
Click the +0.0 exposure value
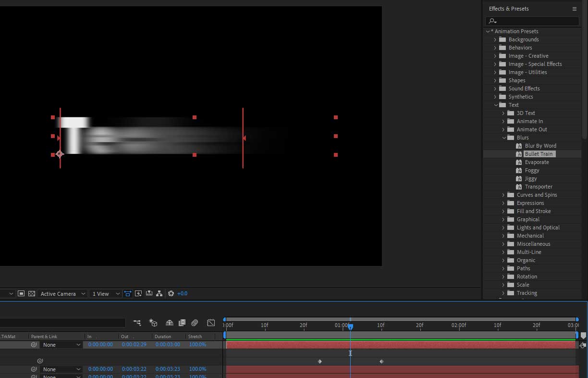point(182,293)
